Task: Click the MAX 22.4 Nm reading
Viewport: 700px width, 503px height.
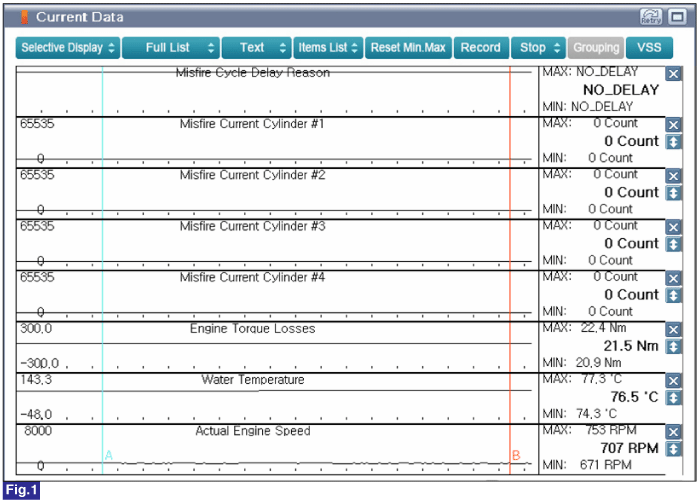Action: [584, 328]
